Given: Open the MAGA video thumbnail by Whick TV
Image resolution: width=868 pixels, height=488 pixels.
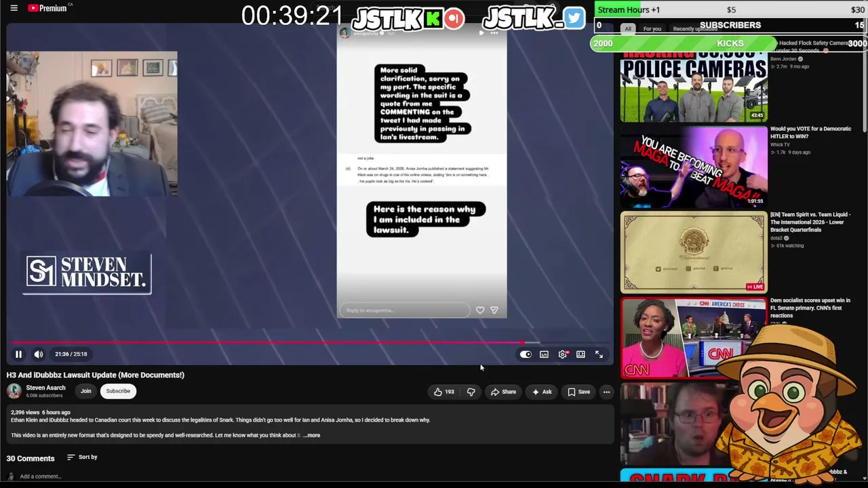Looking at the screenshot, I should pos(694,166).
